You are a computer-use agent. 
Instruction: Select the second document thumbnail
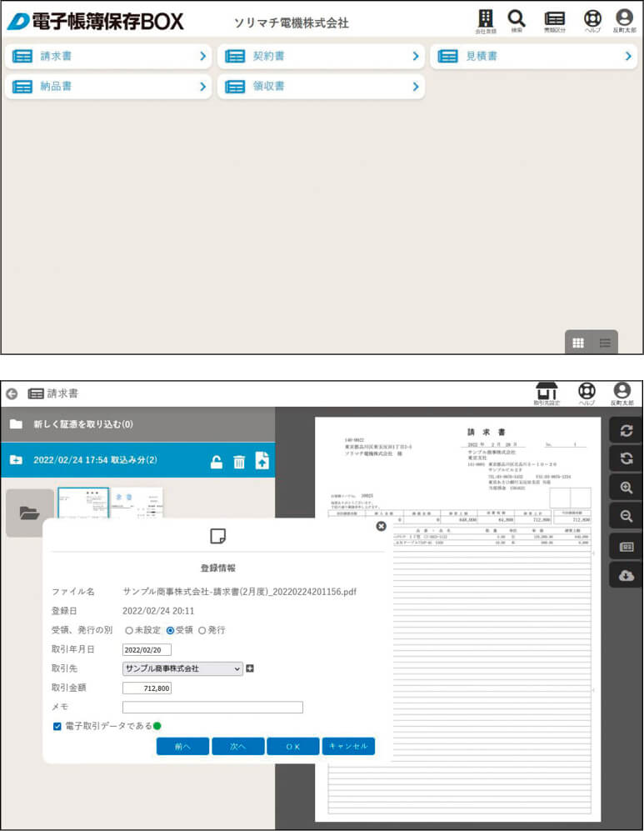pyautogui.click(x=137, y=503)
